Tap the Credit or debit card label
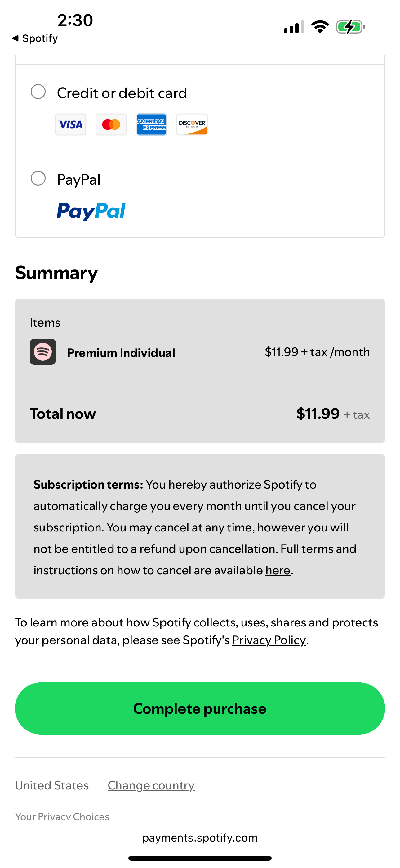This screenshot has height=868, width=400. point(122,93)
